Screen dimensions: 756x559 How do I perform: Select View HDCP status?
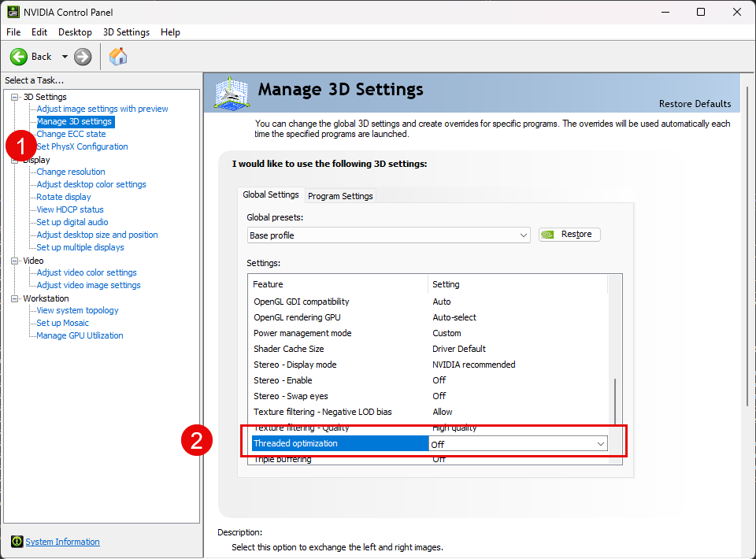[70, 209]
